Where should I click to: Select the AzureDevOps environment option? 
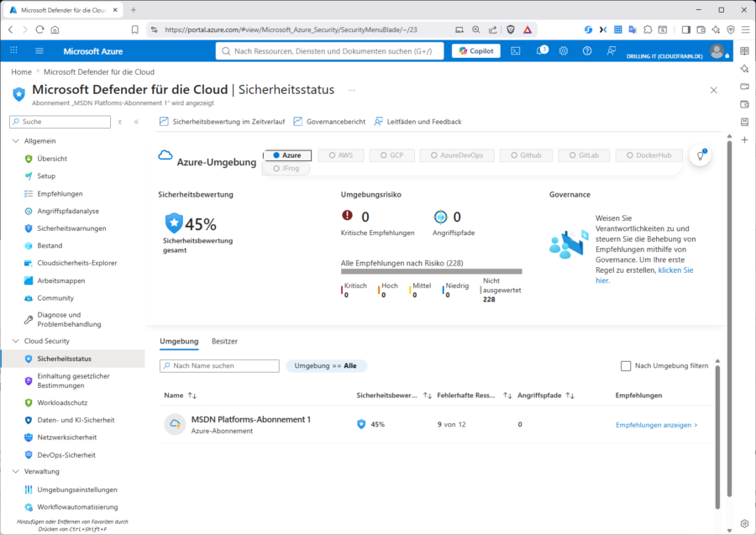coord(457,155)
